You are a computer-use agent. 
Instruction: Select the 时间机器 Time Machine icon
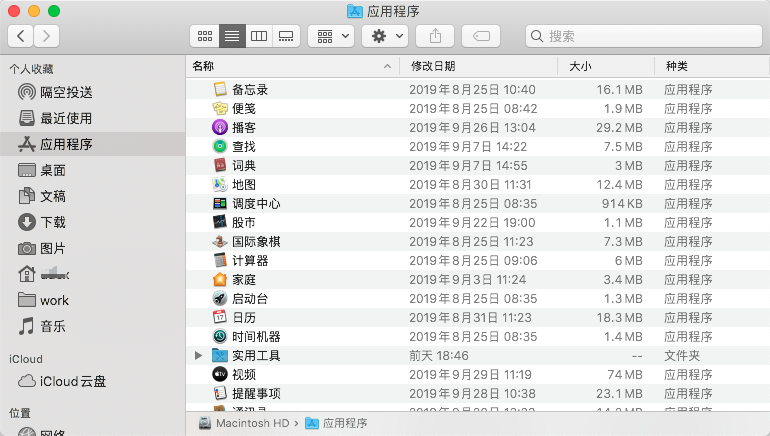coord(220,336)
